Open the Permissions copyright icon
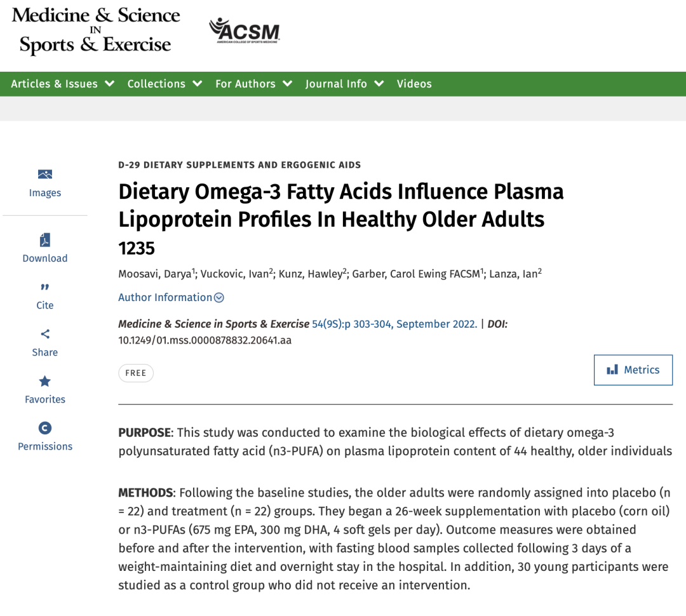Image resolution: width=686 pixels, height=616 pixels. (x=44, y=428)
